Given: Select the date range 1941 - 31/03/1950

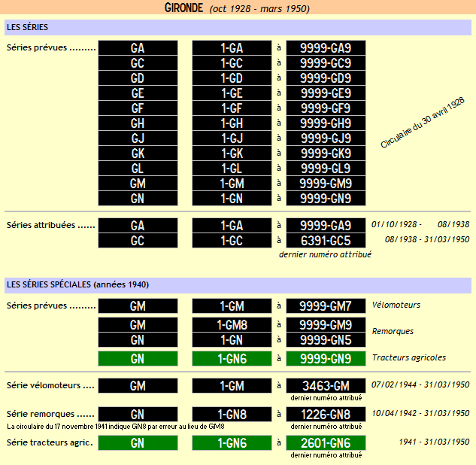Looking at the screenshot, I should tap(434, 442).
